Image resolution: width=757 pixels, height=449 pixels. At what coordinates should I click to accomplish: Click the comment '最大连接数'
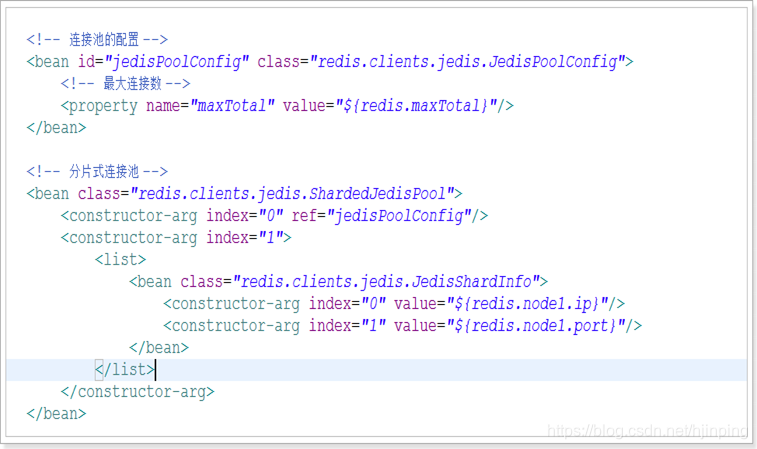tap(132, 84)
